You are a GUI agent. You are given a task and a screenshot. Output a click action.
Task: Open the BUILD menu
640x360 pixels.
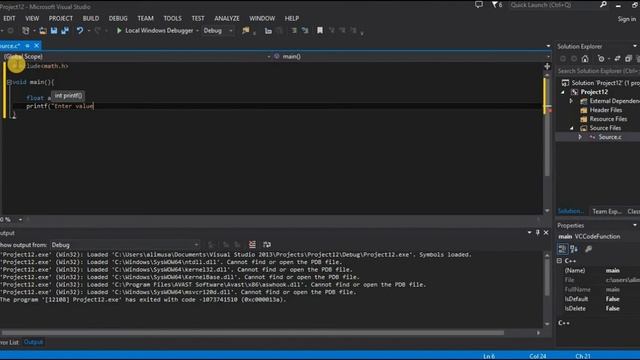pos(91,18)
